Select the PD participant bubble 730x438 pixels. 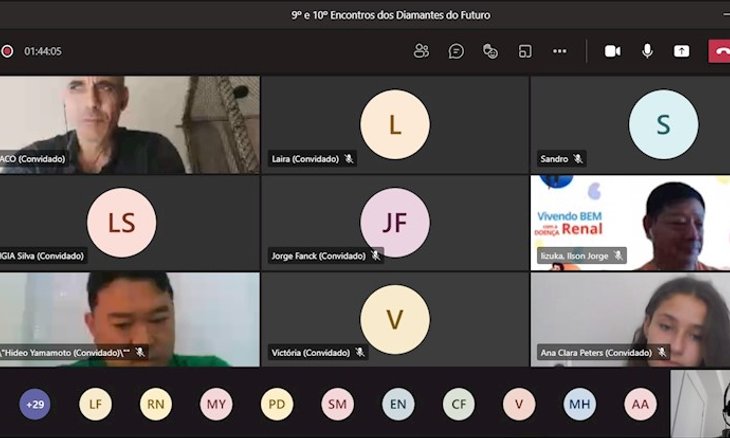[277, 404]
